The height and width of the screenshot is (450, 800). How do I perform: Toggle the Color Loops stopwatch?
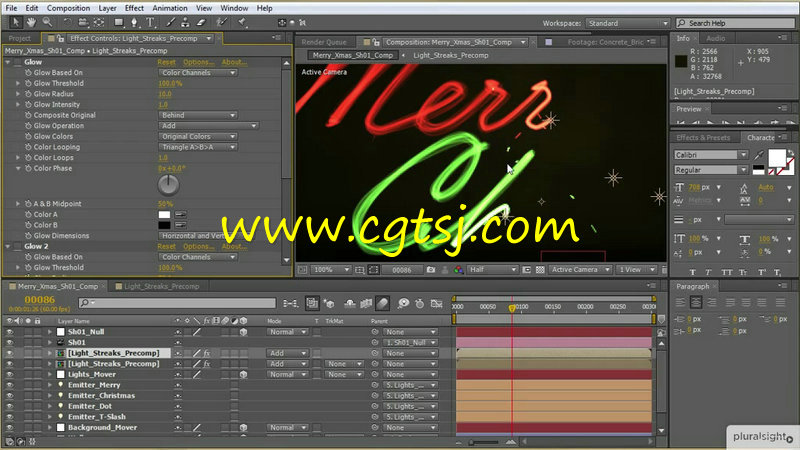click(28, 158)
